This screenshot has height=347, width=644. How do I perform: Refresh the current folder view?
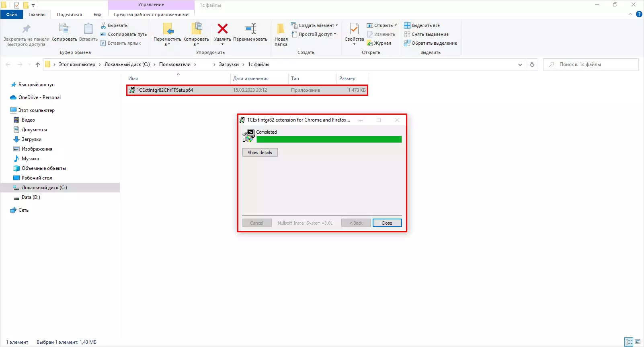532,64
